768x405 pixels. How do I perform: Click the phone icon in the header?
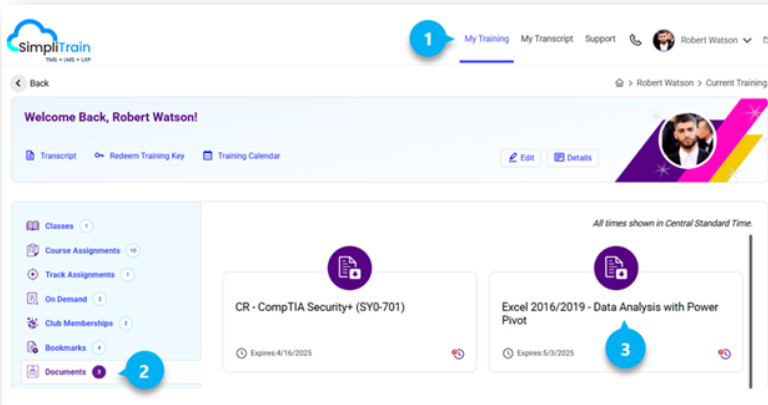(635, 40)
